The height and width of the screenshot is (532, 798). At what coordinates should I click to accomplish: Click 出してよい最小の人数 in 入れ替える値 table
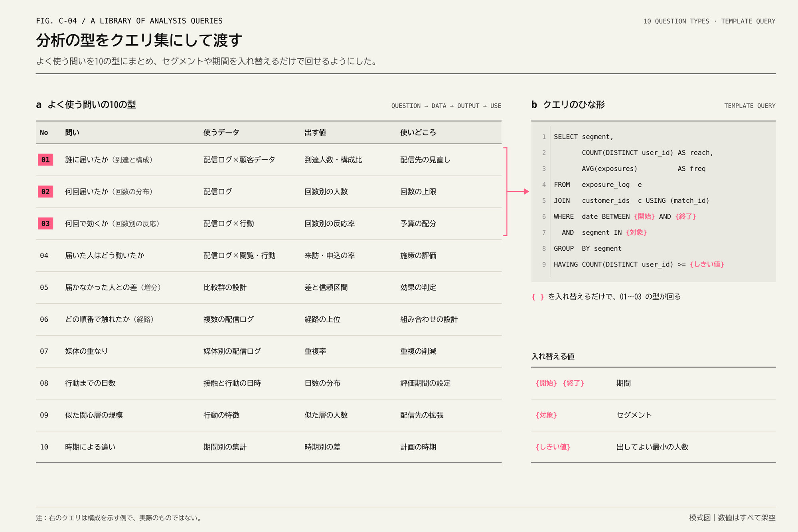652,447
